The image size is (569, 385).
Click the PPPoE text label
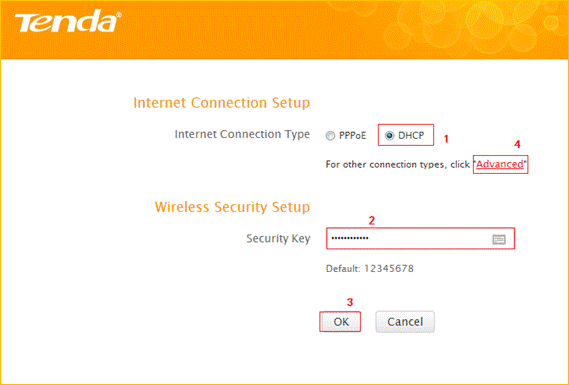tap(352, 136)
